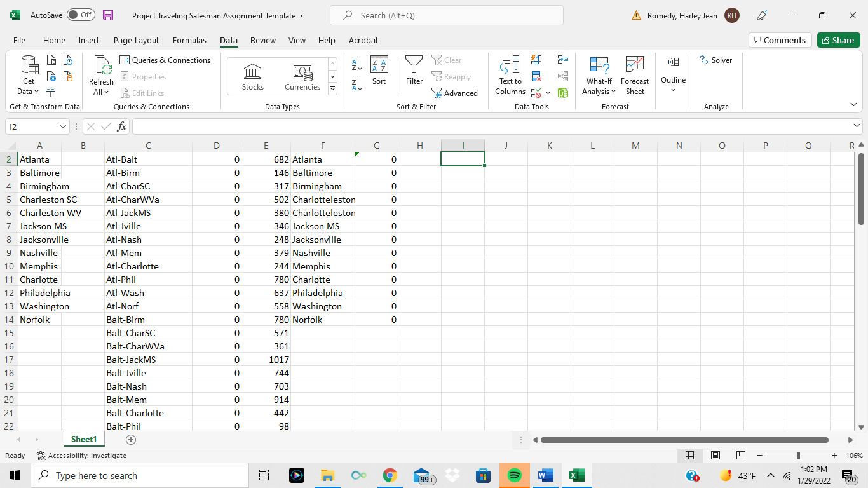Apply the Filter funnel
This screenshot has height=488, width=868.
coord(414,71)
